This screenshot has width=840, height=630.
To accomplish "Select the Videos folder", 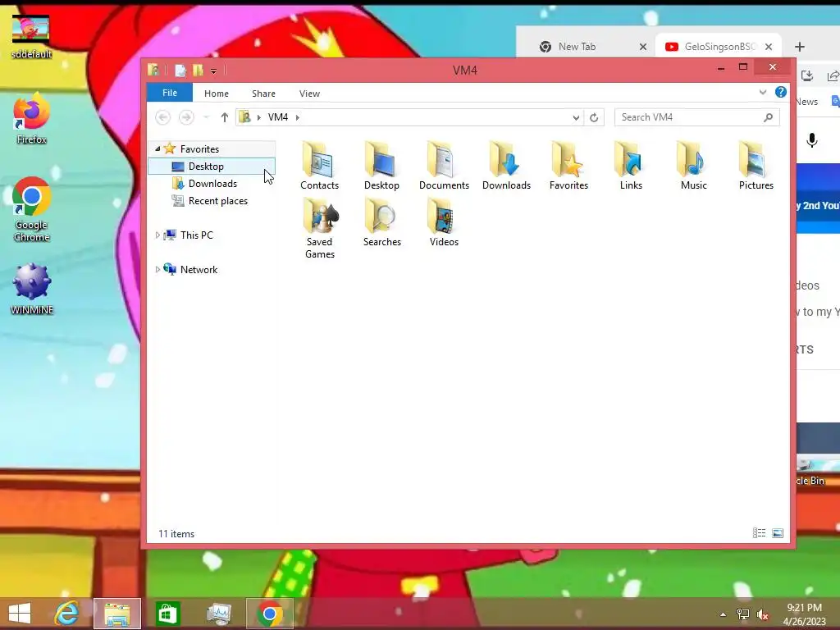I will (x=444, y=222).
